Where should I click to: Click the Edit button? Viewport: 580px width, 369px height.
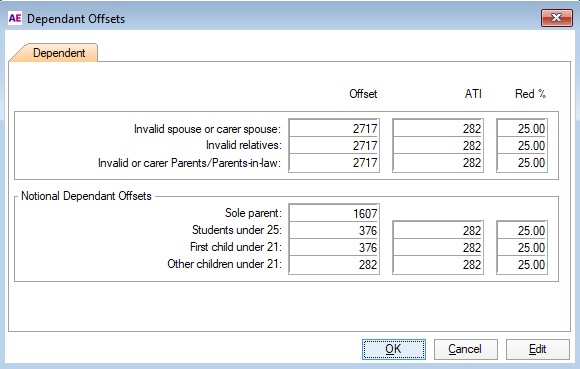pos(537,349)
